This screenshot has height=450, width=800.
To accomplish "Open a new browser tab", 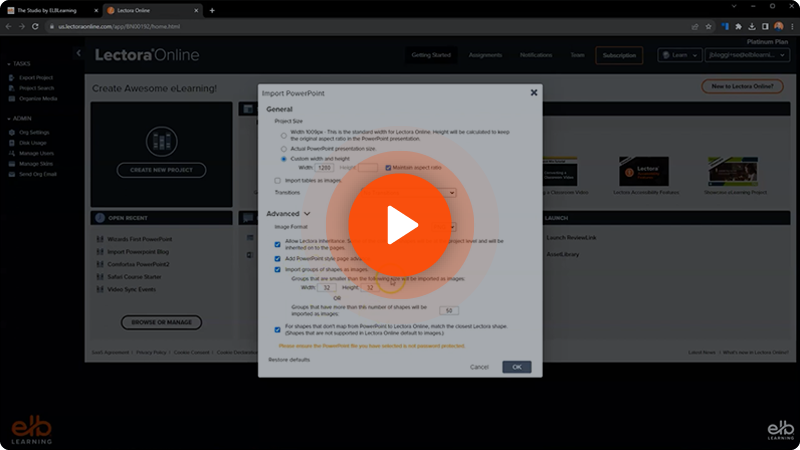I will (x=212, y=10).
